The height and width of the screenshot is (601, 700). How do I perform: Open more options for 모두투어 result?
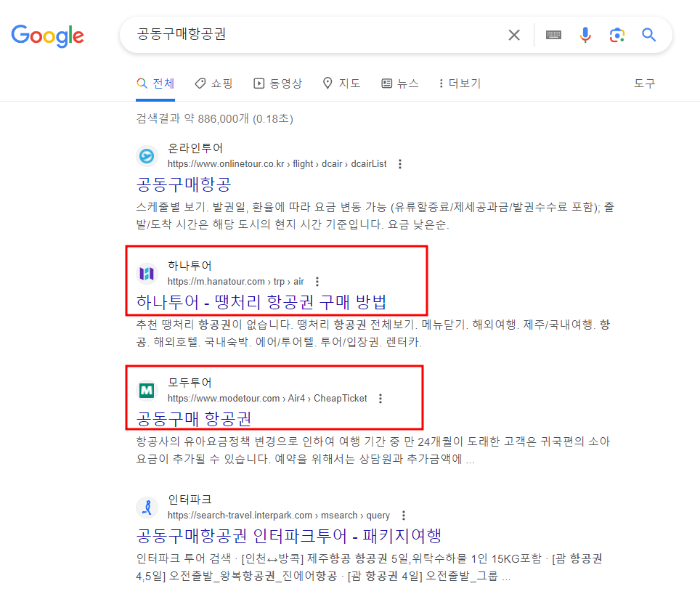(x=380, y=398)
